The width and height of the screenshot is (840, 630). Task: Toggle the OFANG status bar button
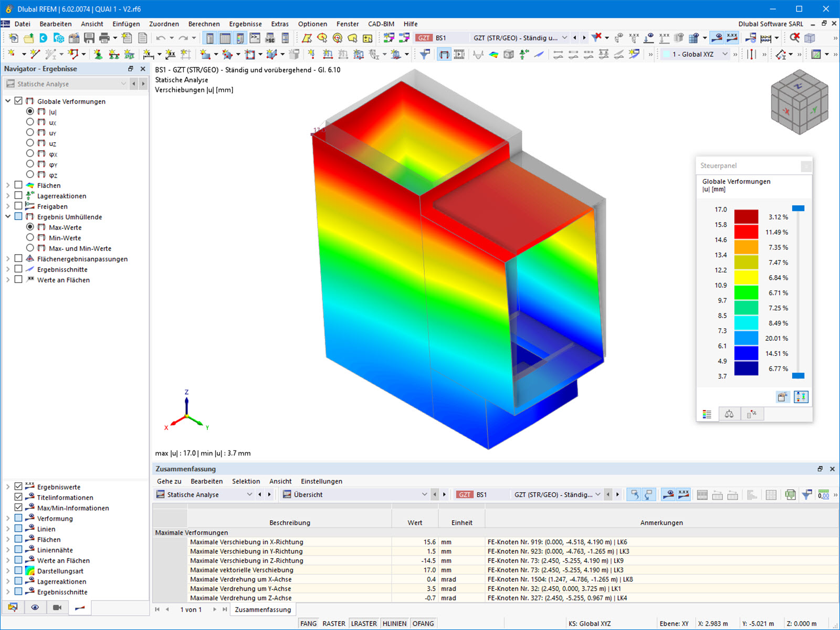click(423, 624)
